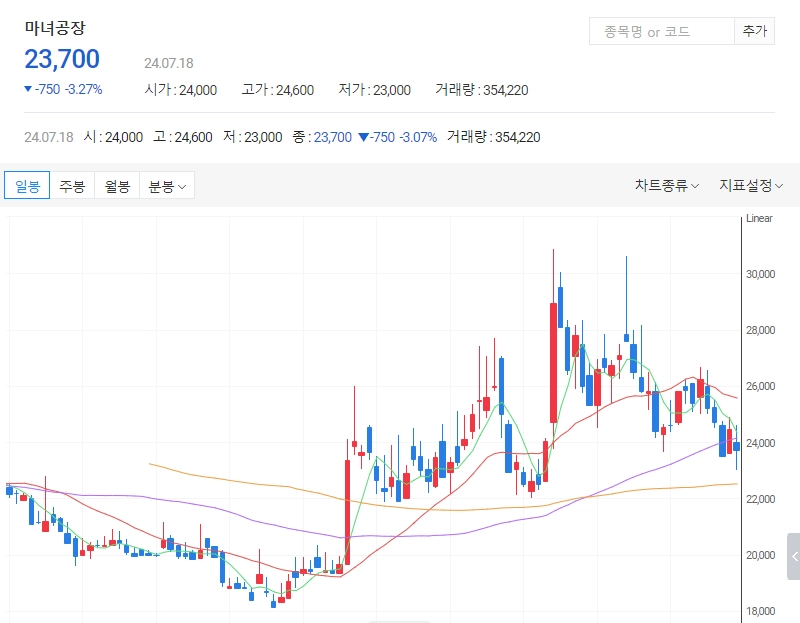Click the header 거래량: 354,220 volume
800x623 pixels.
coord(482,90)
